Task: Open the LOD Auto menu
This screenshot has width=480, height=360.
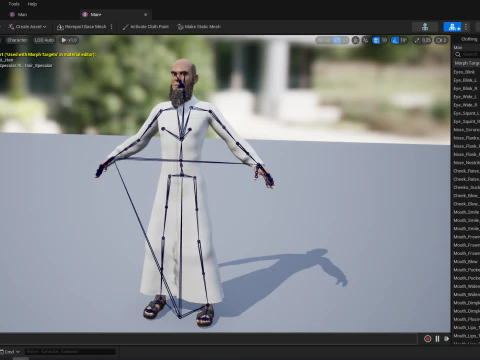Action: (x=44, y=40)
